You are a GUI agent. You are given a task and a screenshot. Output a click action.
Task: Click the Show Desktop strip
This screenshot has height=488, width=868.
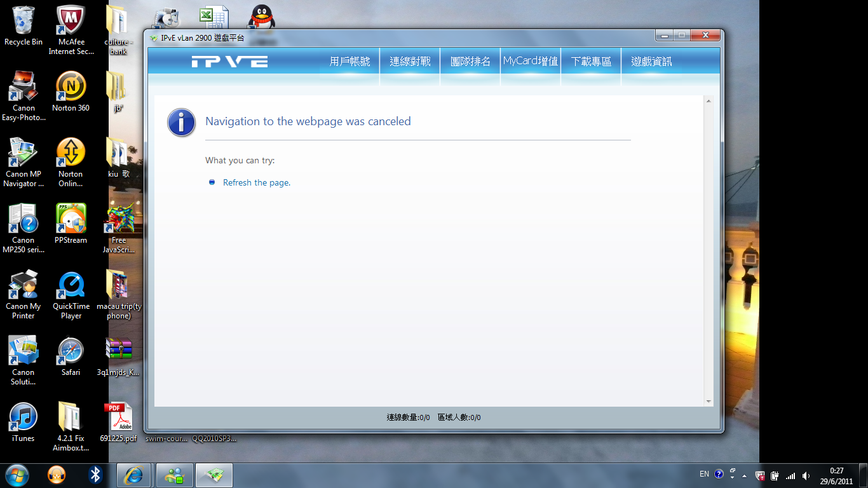click(x=864, y=475)
